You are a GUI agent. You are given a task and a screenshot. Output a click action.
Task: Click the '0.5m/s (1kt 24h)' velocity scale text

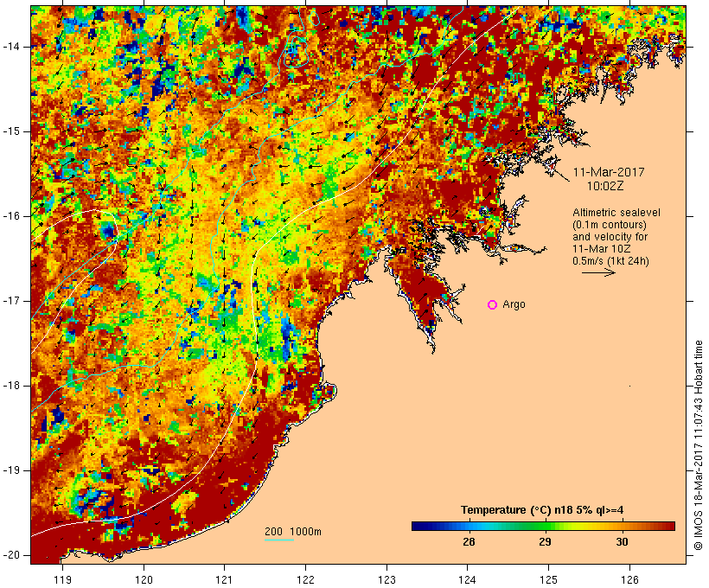tap(610, 261)
